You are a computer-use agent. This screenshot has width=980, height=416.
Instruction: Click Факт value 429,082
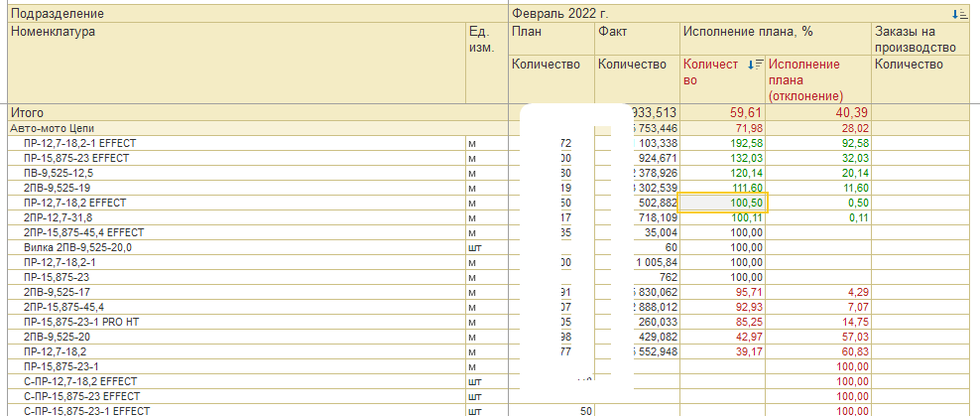(x=658, y=338)
